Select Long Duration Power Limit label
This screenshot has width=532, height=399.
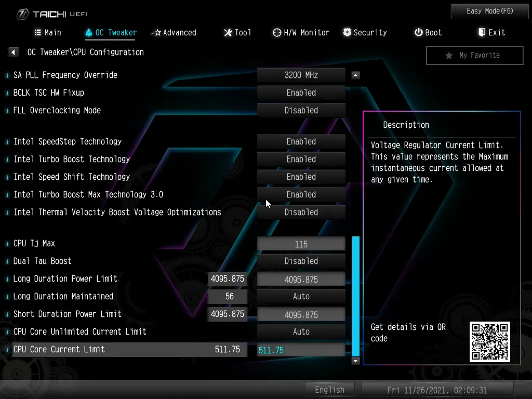[65, 278]
